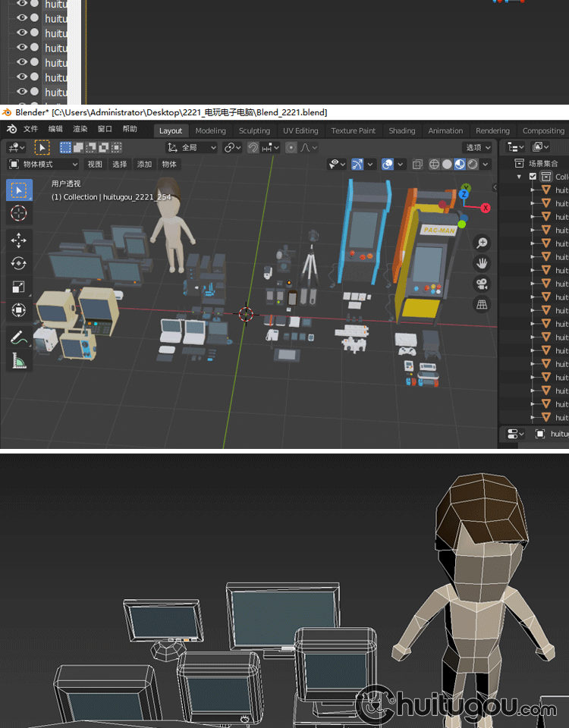Switch to the Modeling workspace tab
This screenshot has width=569, height=728.
[x=210, y=130]
